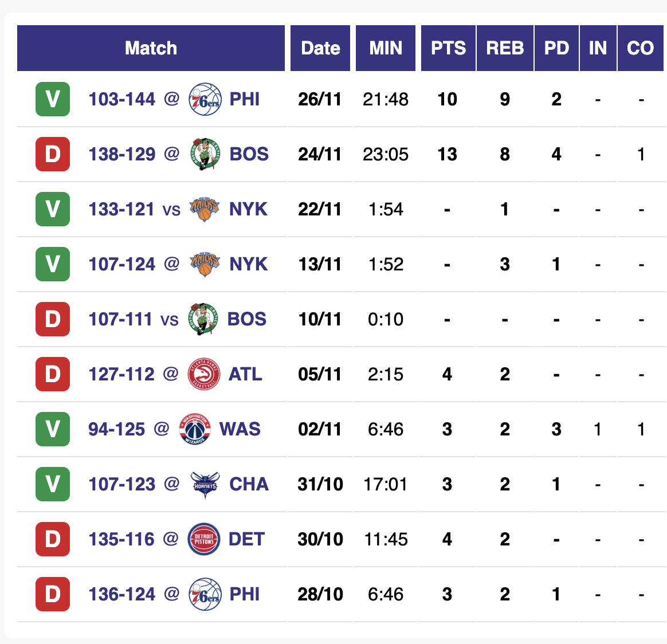Image resolution: width=667 pixels, height=644 pixels.
Task: Click the Match column header
Action: [151, 48]
